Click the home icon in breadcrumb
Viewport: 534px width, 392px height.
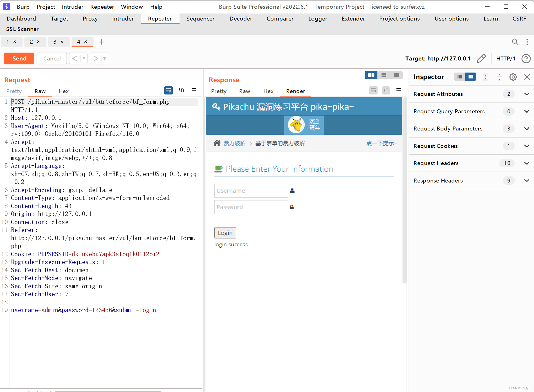click(217, 143)
